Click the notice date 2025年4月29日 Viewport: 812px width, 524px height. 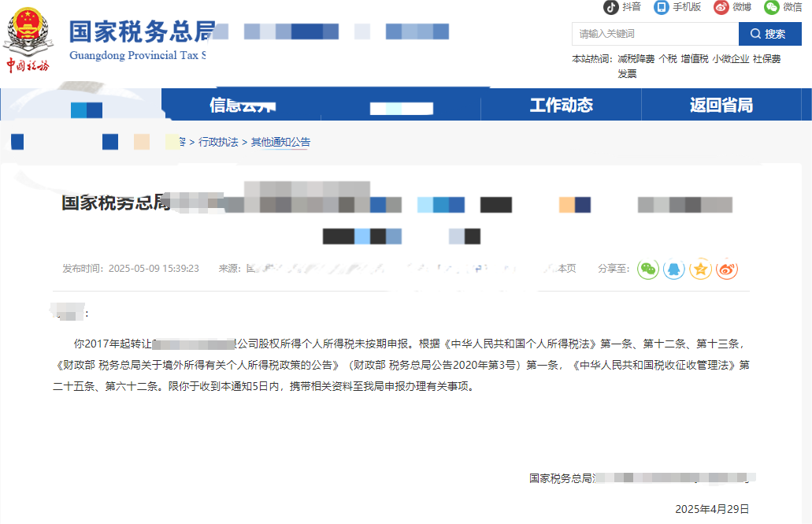pos(712,509)
